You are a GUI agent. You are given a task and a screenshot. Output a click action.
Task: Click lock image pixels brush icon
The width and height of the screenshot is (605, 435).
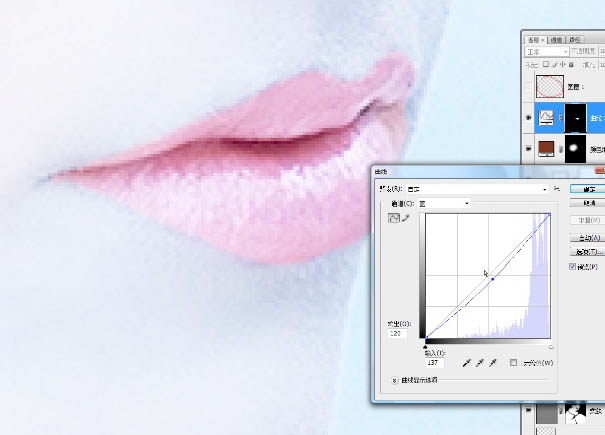point(554,64)
